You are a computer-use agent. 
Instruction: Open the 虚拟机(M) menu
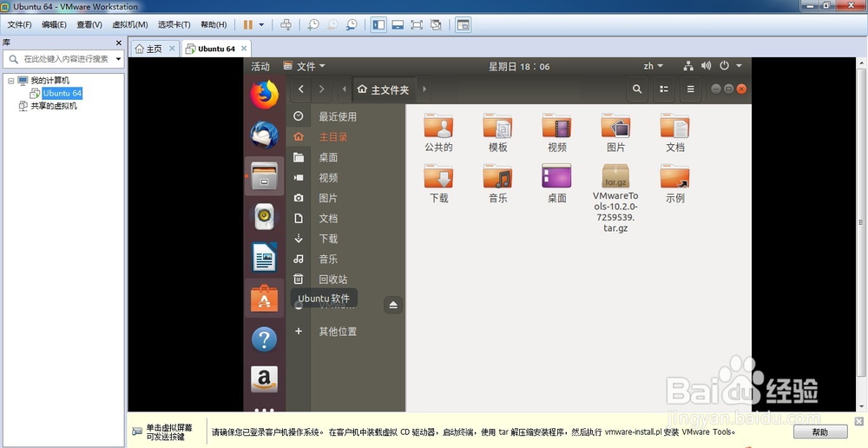click(129, 25)
